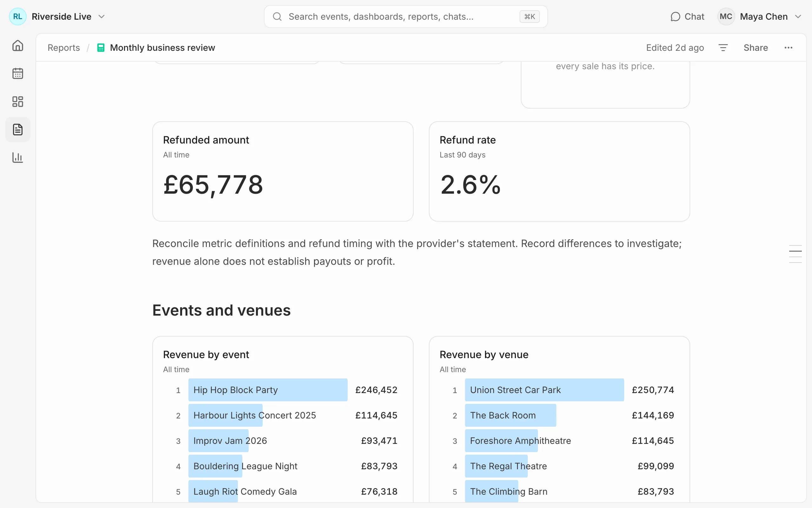
Task: Click the search magnifier icon
Action: [277, 17]
